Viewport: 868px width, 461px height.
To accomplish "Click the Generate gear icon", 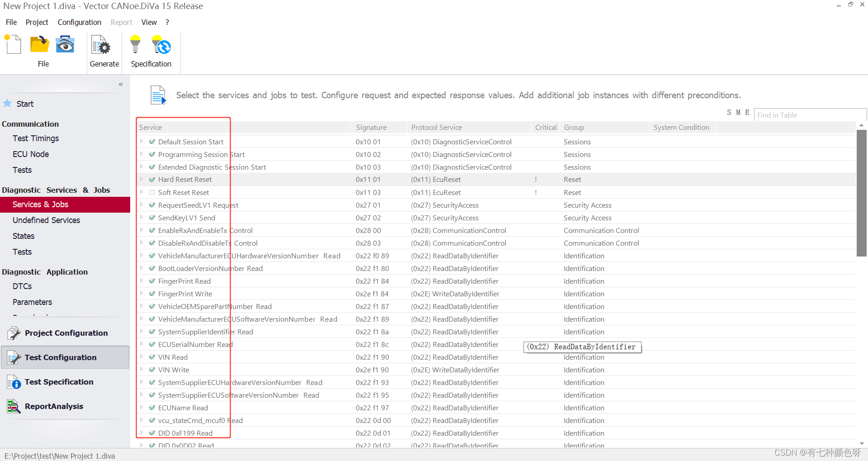I will point(101,46).
